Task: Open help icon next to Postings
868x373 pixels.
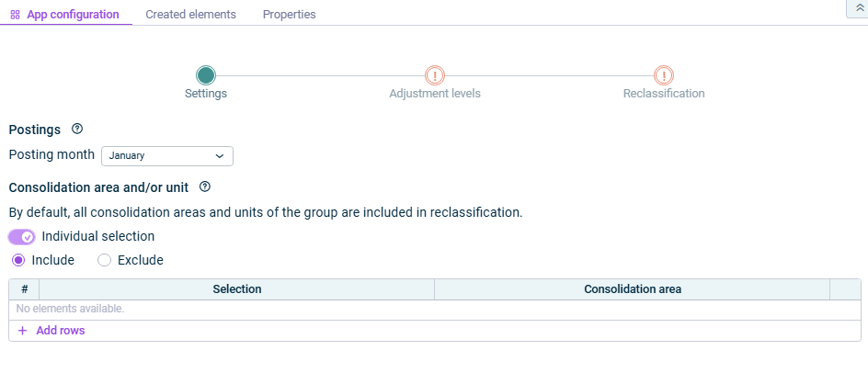Action: pyautogui.click(x=77, y=130)
